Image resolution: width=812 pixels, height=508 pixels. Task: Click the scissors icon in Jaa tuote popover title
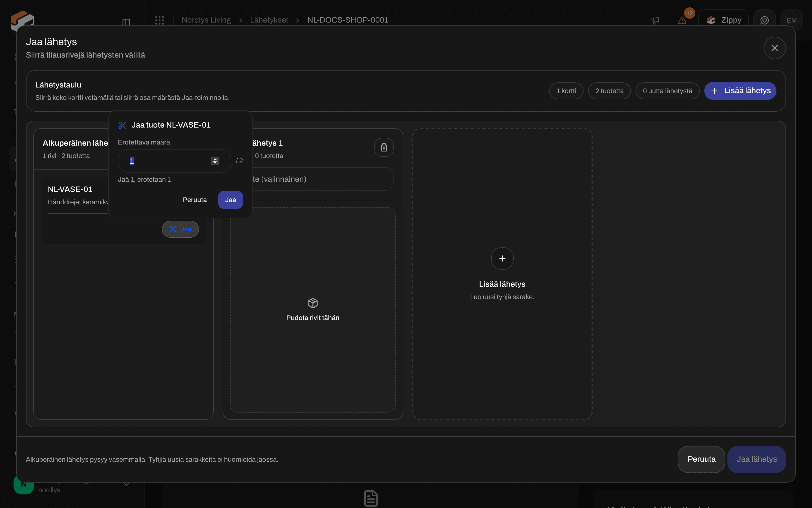(x=122, y=125)
